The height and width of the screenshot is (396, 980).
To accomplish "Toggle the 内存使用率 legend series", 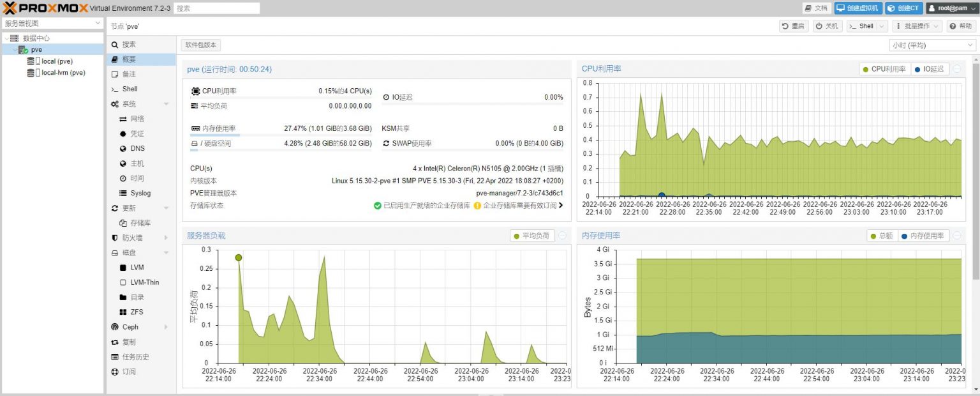I will tap(924, 236).
